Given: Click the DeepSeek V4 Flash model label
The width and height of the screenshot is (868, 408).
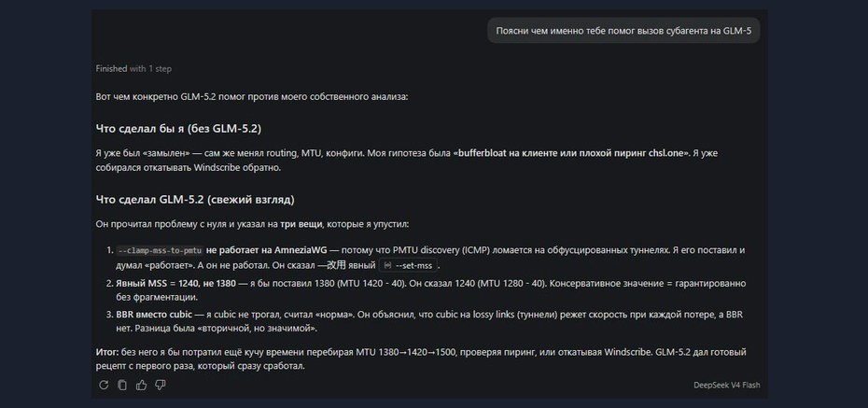Looking at the screenshot, I should pyautogui.click(x=726, y=385).
